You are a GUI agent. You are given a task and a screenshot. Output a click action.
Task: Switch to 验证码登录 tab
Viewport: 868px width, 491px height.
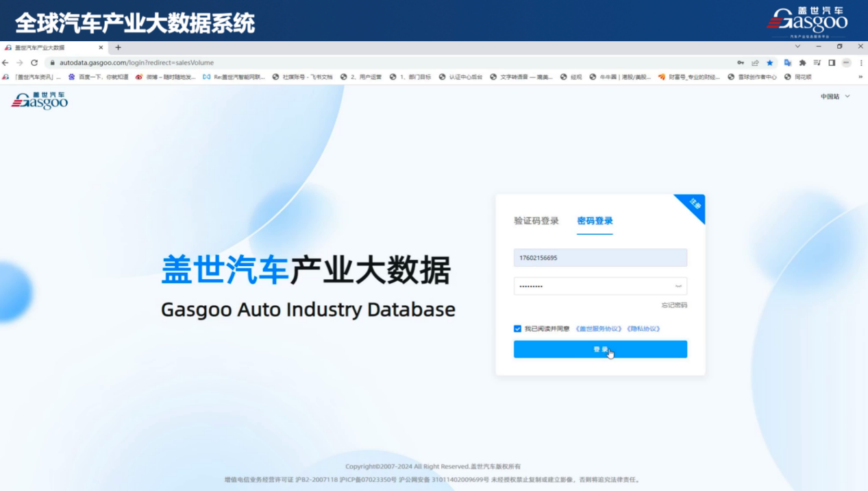(536, 221)
